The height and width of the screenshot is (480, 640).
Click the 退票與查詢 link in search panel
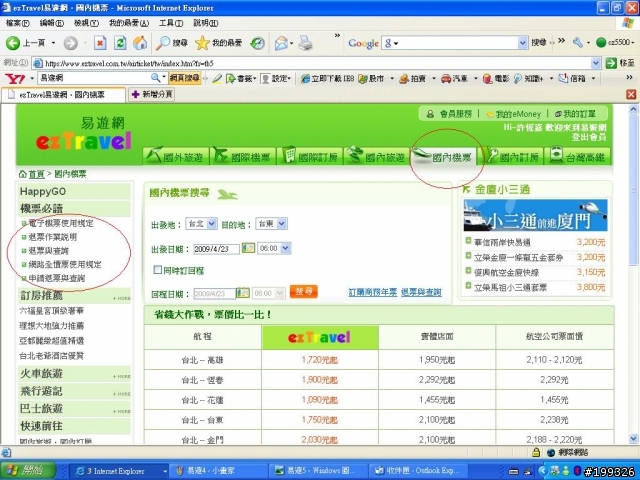pos(421,292)
